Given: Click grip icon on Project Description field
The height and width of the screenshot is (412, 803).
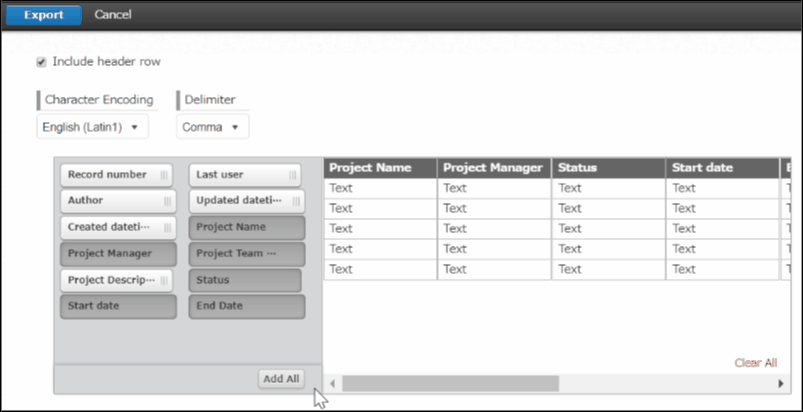Looking at the screenshot, I should [166, 280].
